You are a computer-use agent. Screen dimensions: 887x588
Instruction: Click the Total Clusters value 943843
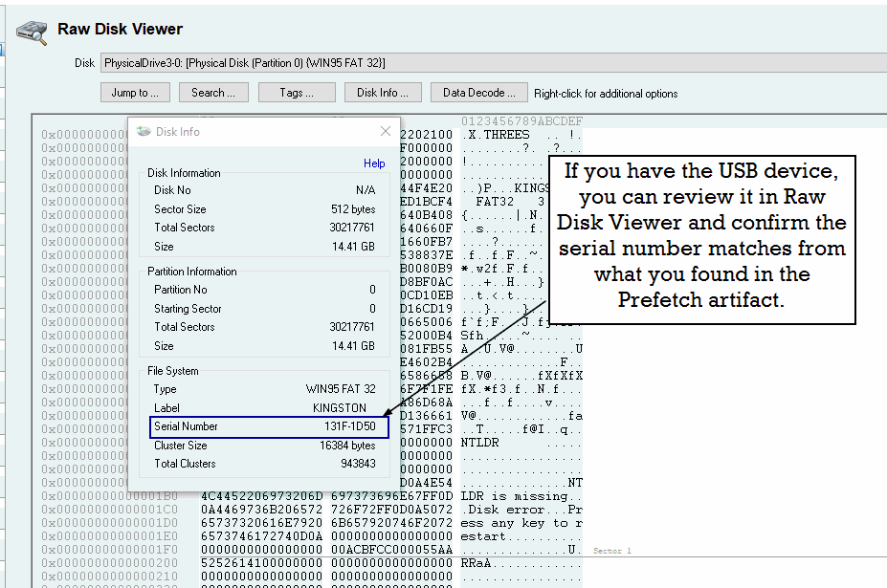point(358,464)
